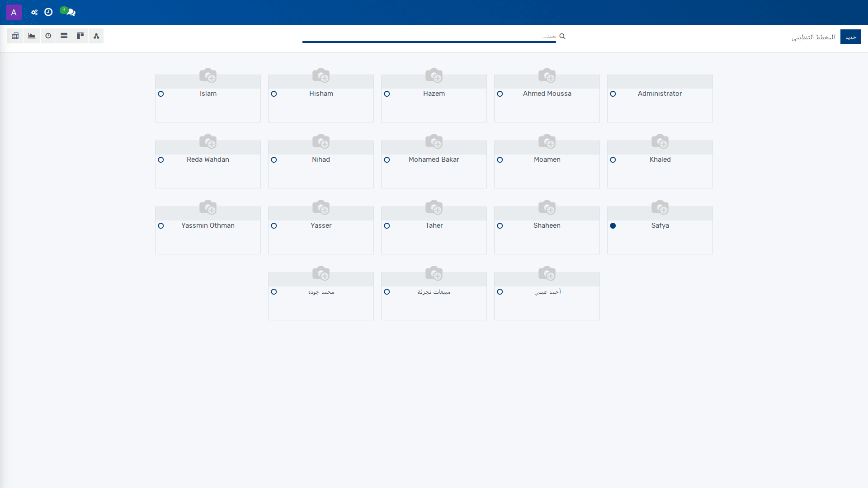Viewport: 868px width, 488px height.
Task: Open the user avatar menu labeled A
Action: 14,12
